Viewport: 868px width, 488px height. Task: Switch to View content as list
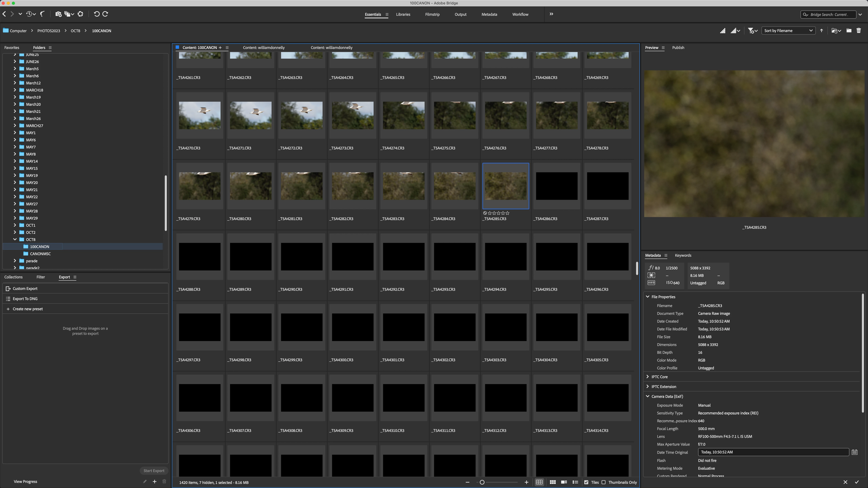click(575, 482)
